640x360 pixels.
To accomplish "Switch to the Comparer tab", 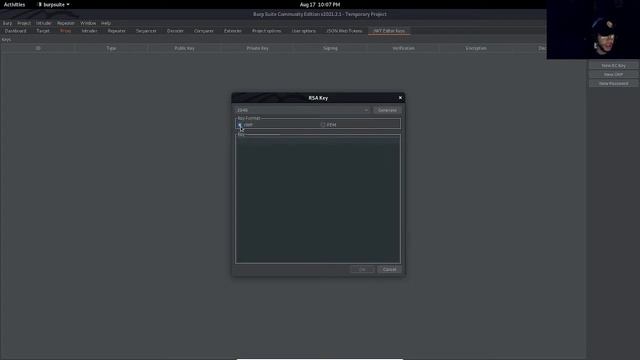I will click(x=204, y=31).
